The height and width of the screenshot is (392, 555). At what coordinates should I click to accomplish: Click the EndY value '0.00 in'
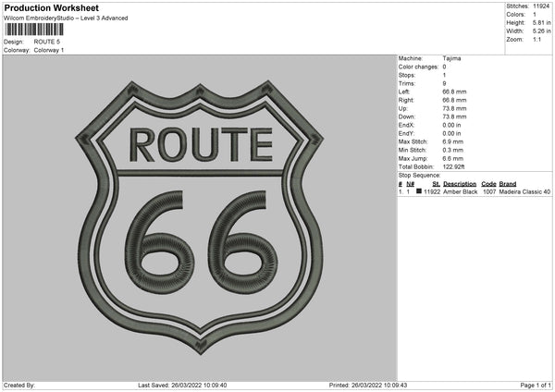(451, 134)
